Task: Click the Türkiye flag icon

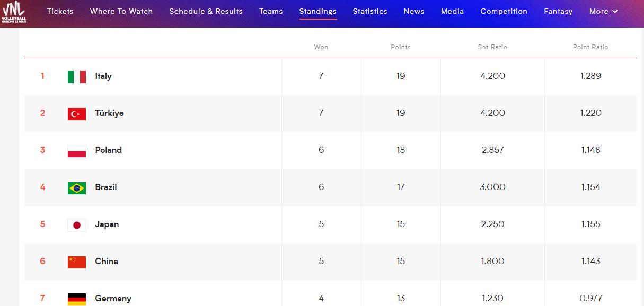Action: click(x=77, y=114)
